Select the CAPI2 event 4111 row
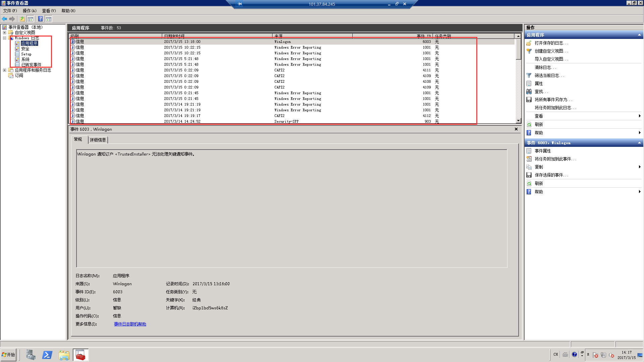Image resolution: width=644 pixels, height=362 pixels. tap(292, 70)
